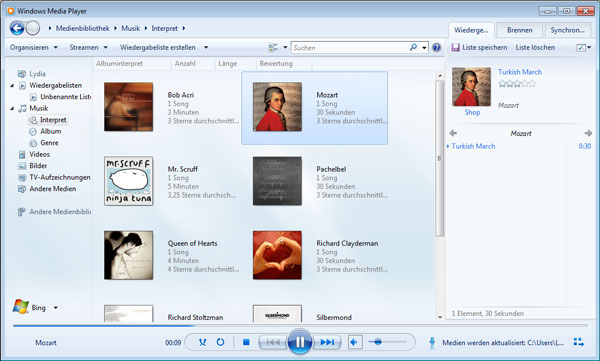The image size is (600, 361).
Task: Click the library scrollbar down arrow
Action: coord(440,317)
